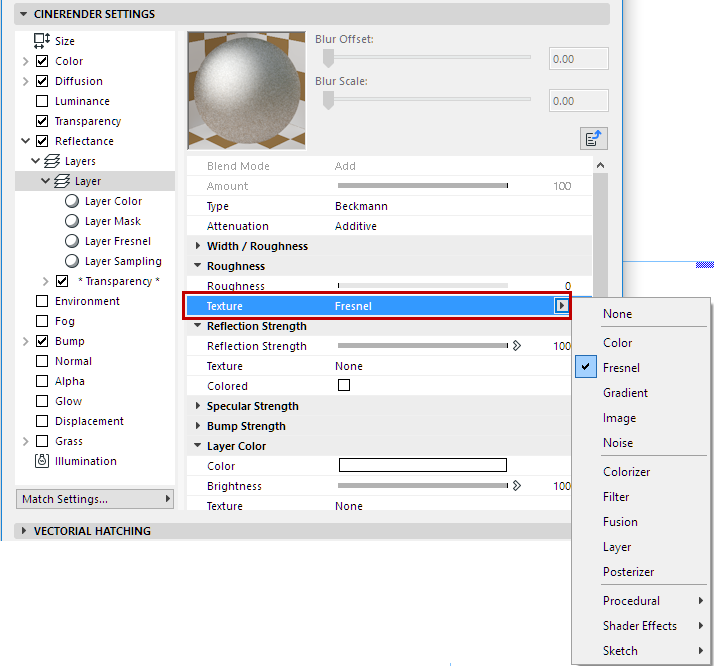Screen dimensions: 714x666
Task: Click the Reflection Strength slider bar
Action: pos(423,346)
